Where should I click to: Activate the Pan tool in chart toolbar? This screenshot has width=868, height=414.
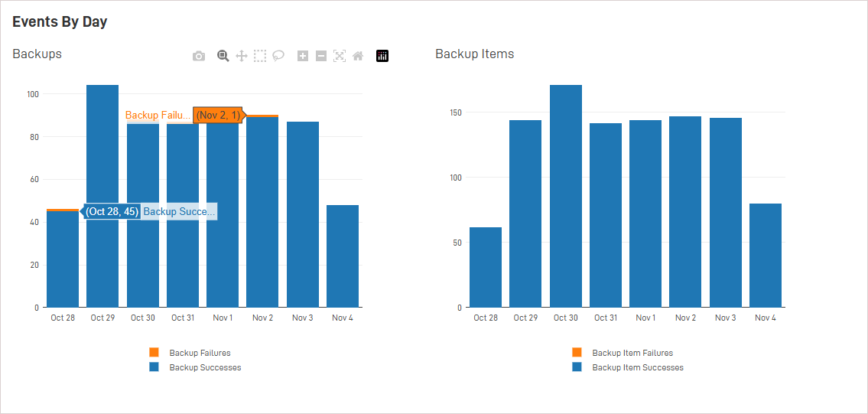pyautogui.click(x=242, y=56)
